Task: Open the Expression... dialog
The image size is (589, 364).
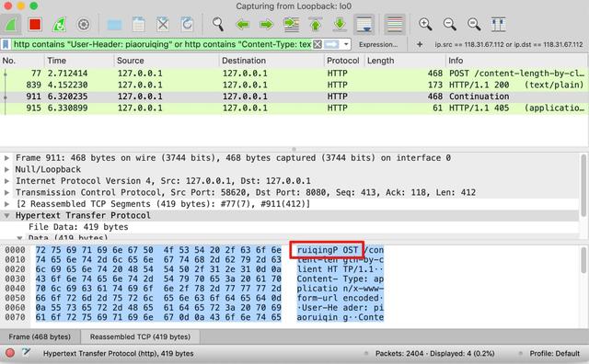Action: [378, 45]
